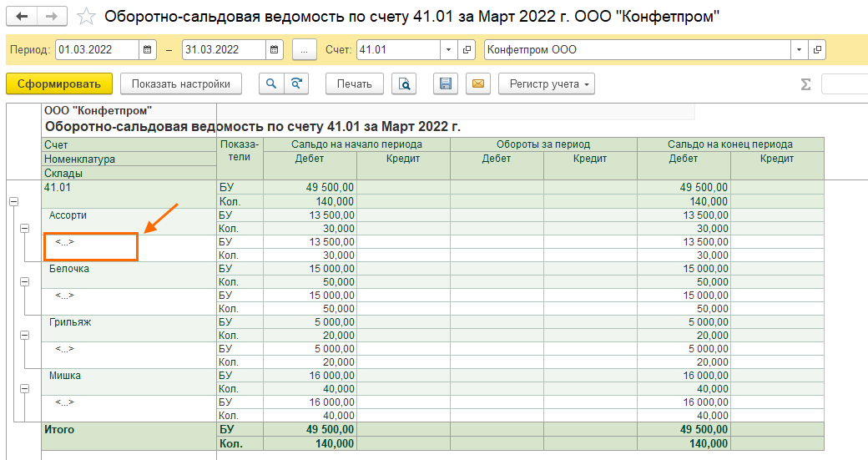
Task: Go back with the left arrow button
Action: pos(23,17)
